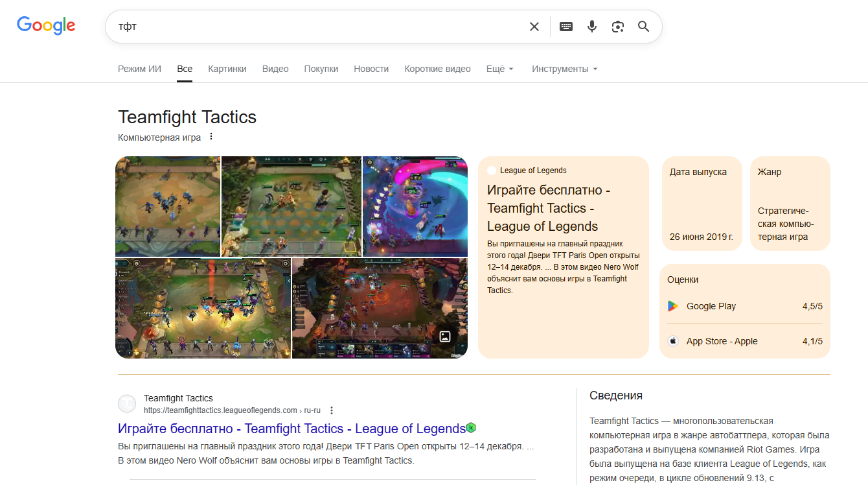
Task: Open the pink swirl gameplay thumbnail
Action: click(x=415, y=206)
